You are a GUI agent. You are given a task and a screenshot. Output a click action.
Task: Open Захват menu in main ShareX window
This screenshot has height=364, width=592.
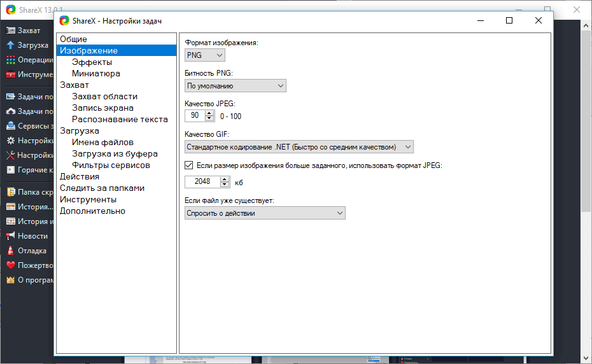tap(29, 31)
